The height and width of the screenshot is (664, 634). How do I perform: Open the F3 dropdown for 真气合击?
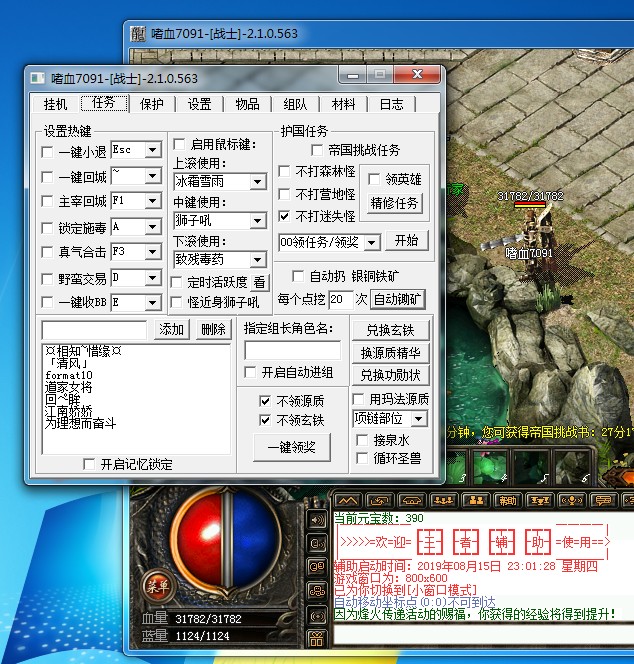(x=152, y=252)
